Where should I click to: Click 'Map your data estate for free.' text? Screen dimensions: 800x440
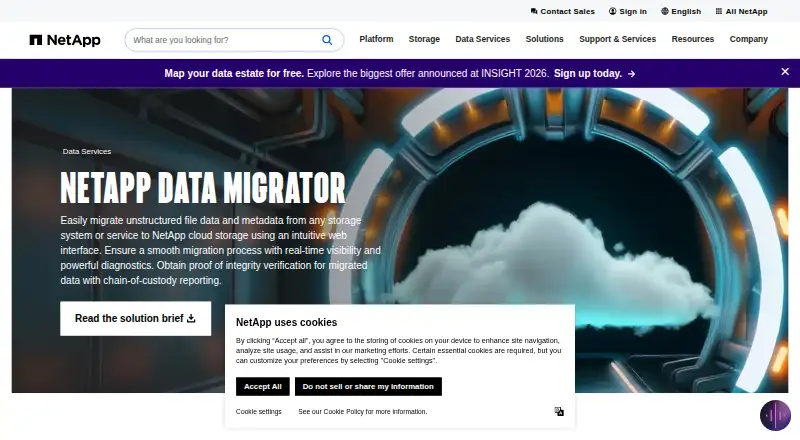pos(234,74)
